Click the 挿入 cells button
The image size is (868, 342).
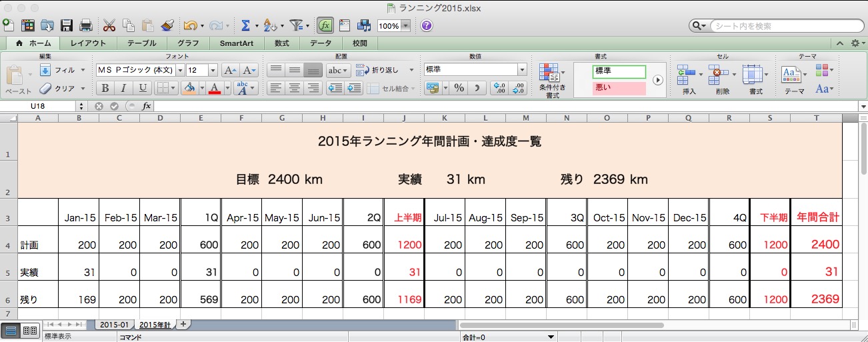click(x=689, y=79)
